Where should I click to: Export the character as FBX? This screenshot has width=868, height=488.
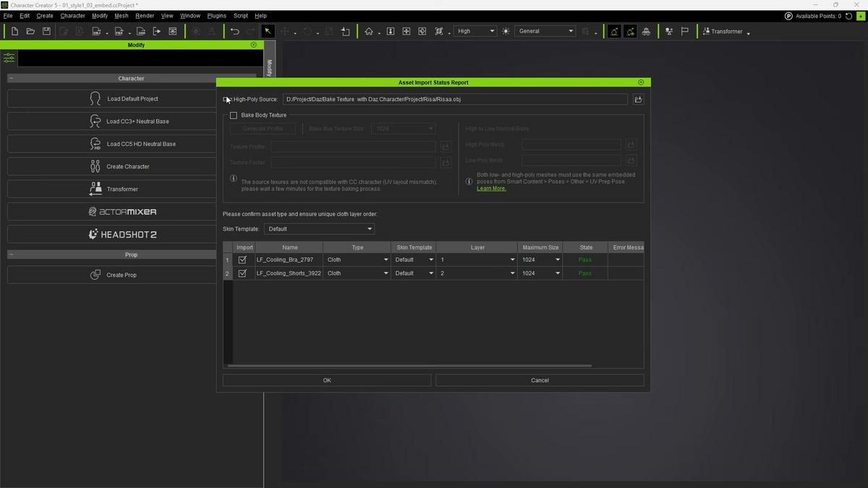pyautogui.click(x=120, y=31)
